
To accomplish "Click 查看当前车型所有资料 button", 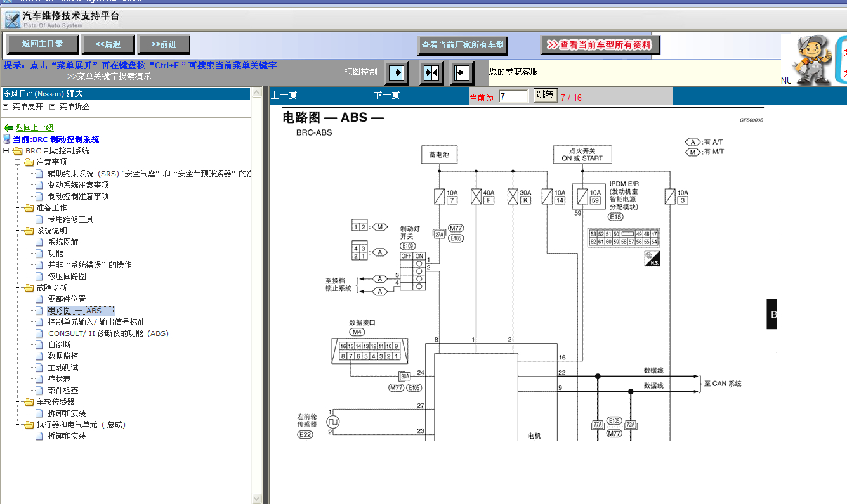I will click(x=600, y=45).
